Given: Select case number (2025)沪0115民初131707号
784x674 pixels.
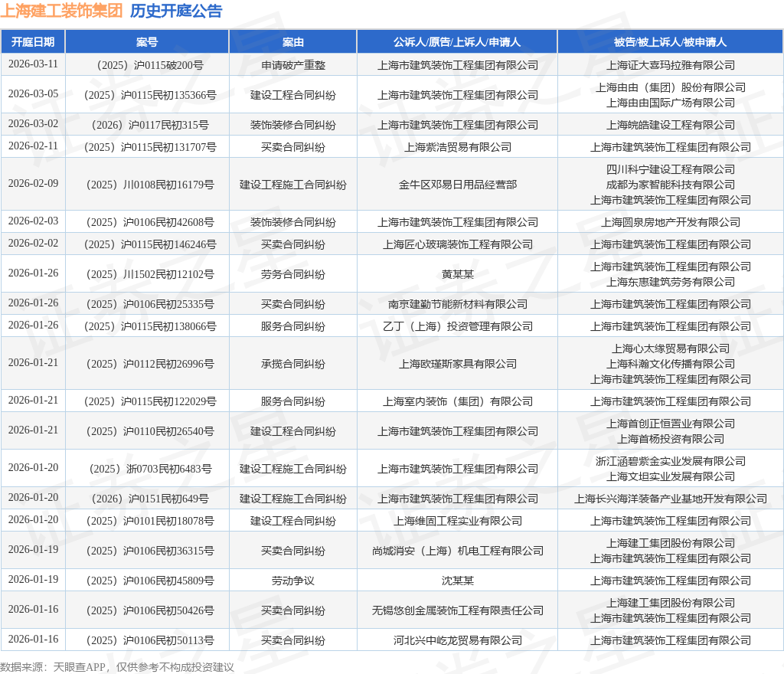Looking at the screenshot, I should 150,147.
